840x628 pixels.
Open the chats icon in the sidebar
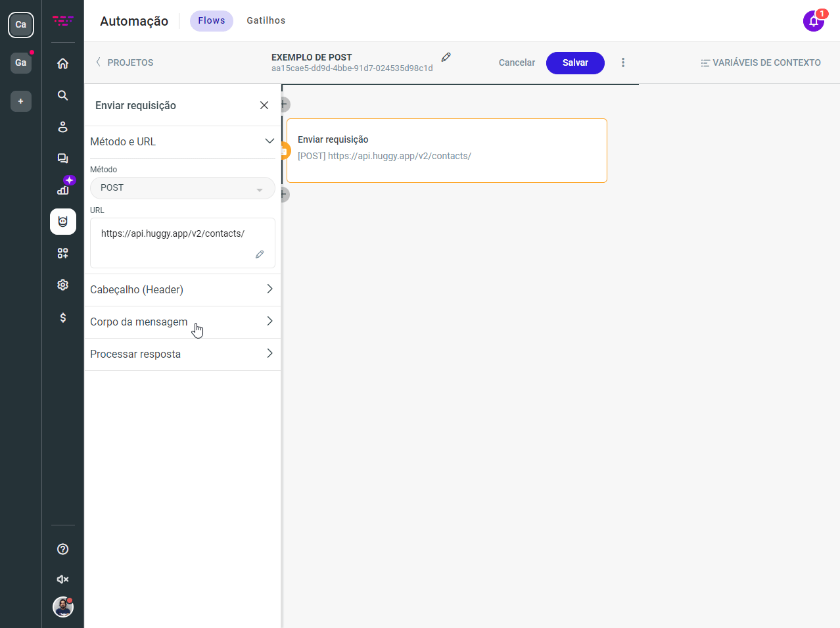[x=62, y=158]
